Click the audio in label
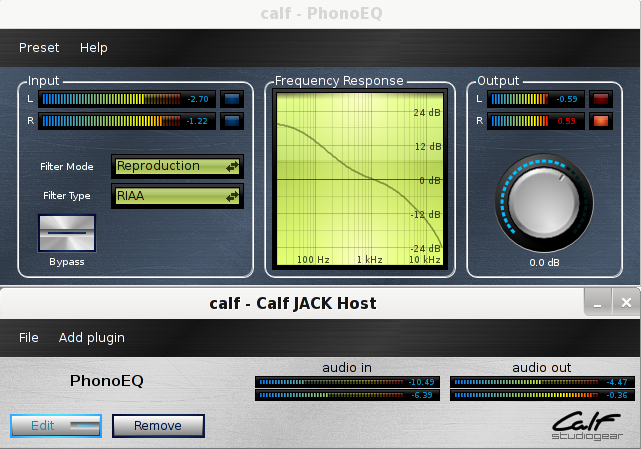 pos(347,368)
